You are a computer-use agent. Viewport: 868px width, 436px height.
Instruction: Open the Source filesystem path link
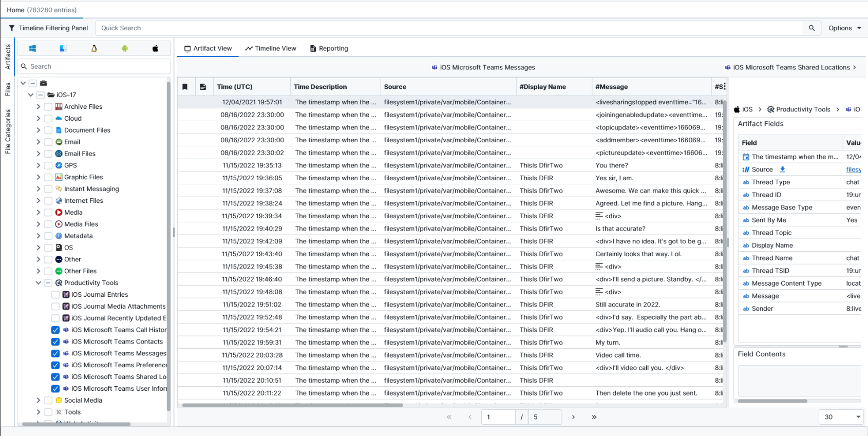click(854, 169)
